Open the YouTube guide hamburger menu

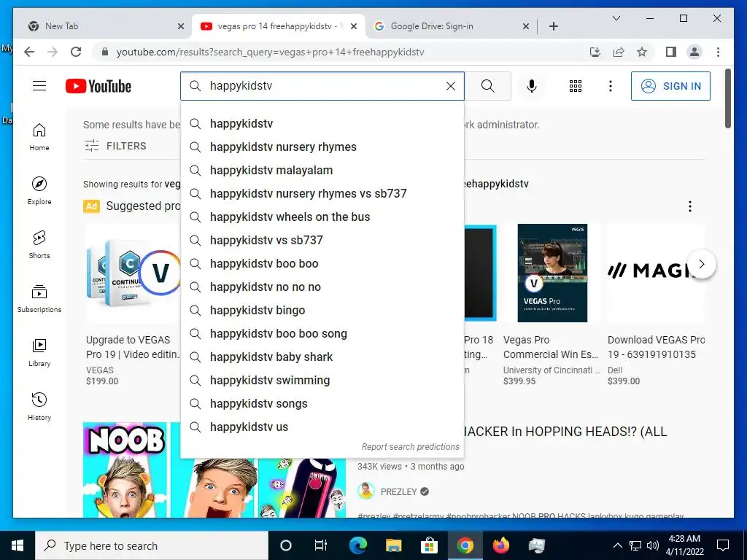click(39, 86)
